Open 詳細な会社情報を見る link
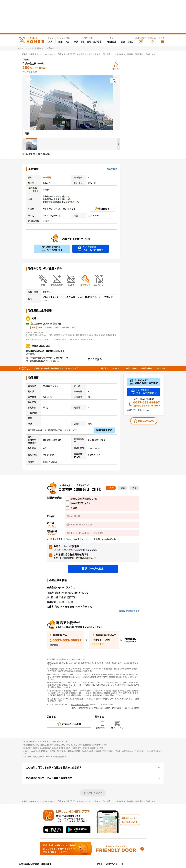Screen dimensions: 186x868 129,611
